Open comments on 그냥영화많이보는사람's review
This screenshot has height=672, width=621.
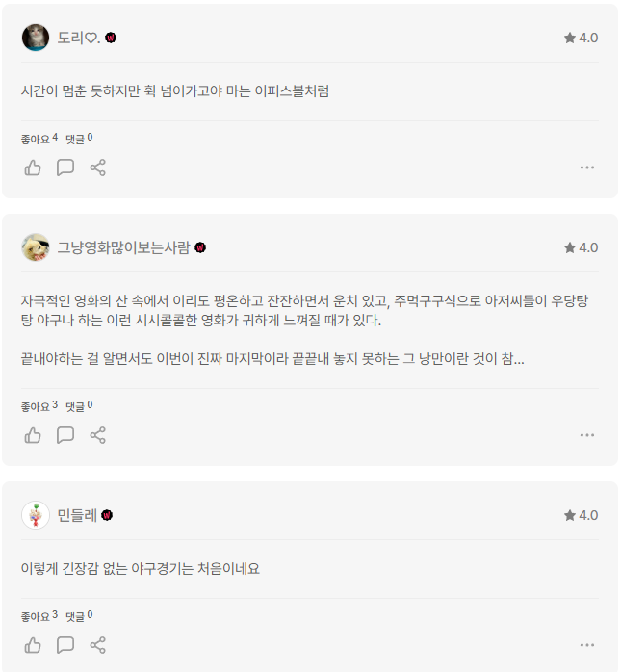[x=65, y=435]
